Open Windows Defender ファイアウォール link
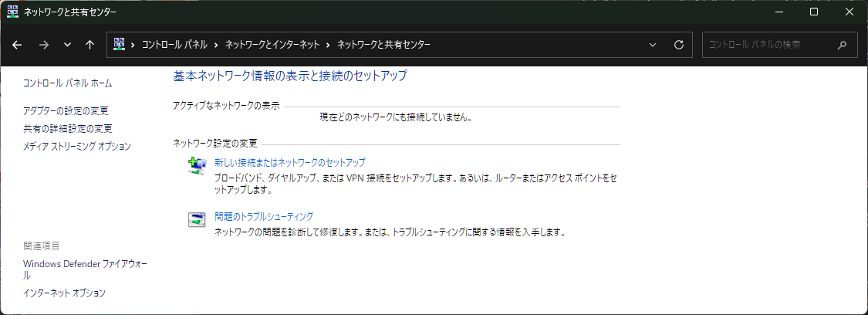The image size is (868, 315). pos(85,269)
